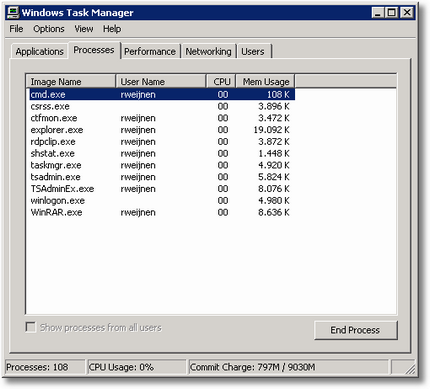Open the Help menu
The width and height of the screenshot is (430, 389).
pyautogui.click(x=112, y=29)
